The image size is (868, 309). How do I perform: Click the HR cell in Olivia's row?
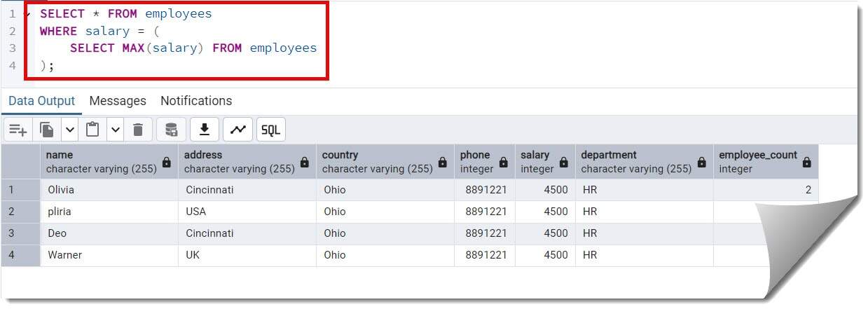click(645, 190)
